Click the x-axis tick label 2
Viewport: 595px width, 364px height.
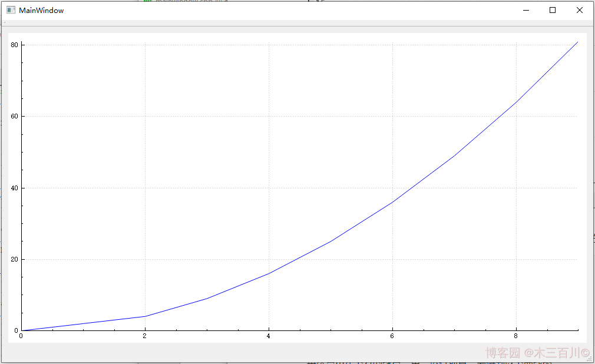click(145, 336)
